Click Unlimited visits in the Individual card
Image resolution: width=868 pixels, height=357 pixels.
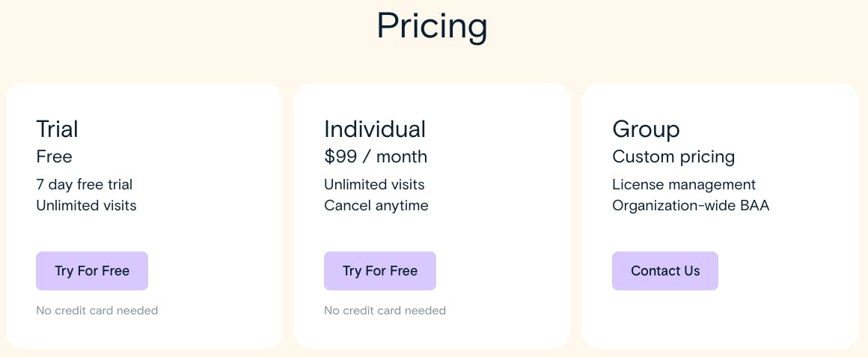pyautogui.click(x=374, y=184)
